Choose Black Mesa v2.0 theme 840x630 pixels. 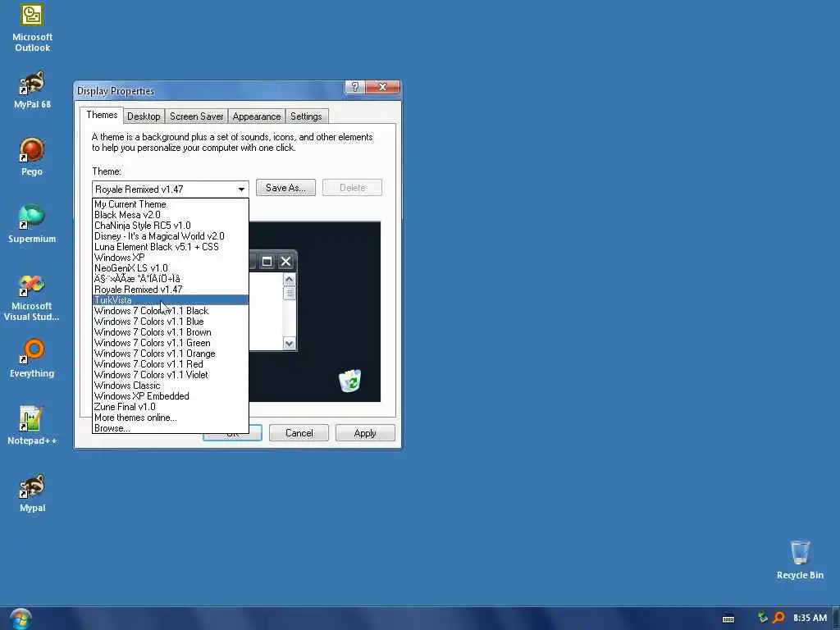tap(171, 215)
